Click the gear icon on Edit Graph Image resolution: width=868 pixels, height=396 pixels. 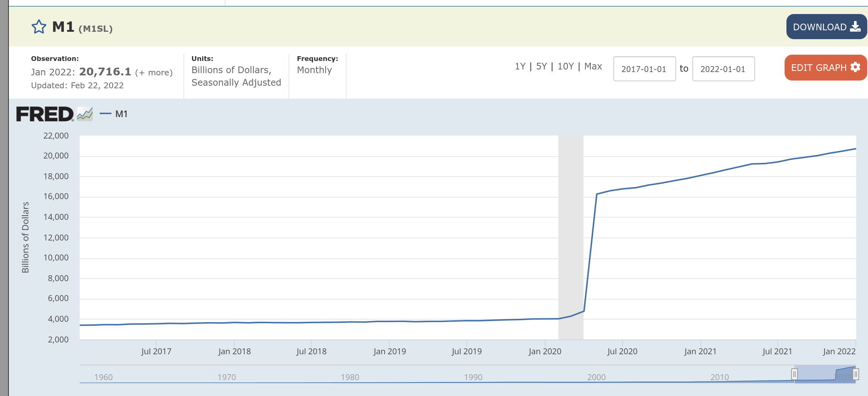(x=855, y=67)
